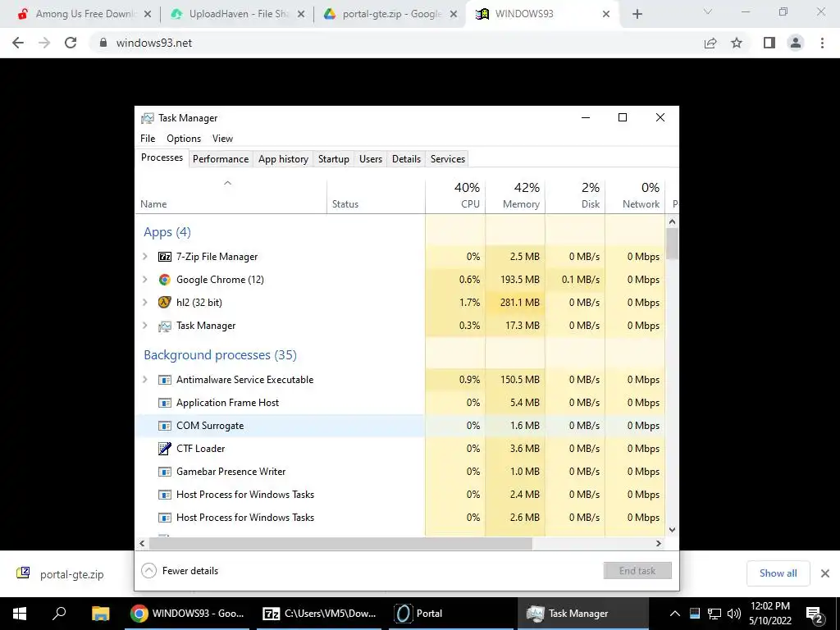Viewport: 840px width, 630px height.
Task: Click the Application Frame Host icon
Action: [x=164, y=403]
